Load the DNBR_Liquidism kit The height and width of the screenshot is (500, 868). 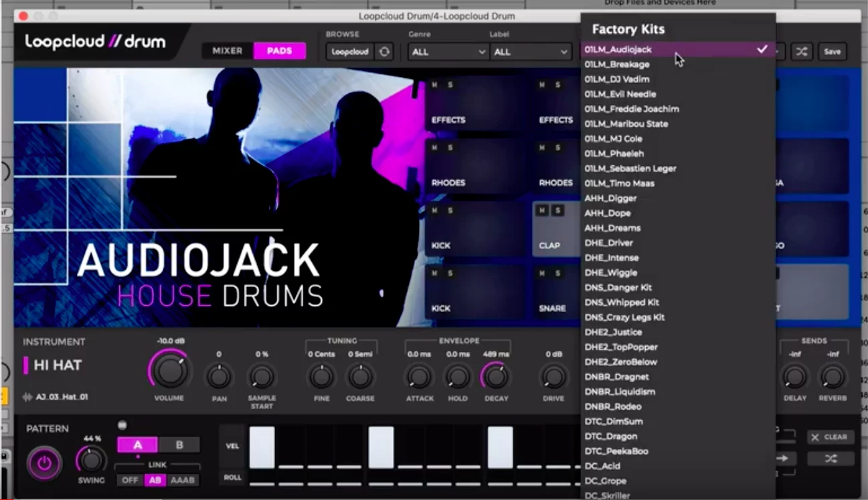point(678,392)
